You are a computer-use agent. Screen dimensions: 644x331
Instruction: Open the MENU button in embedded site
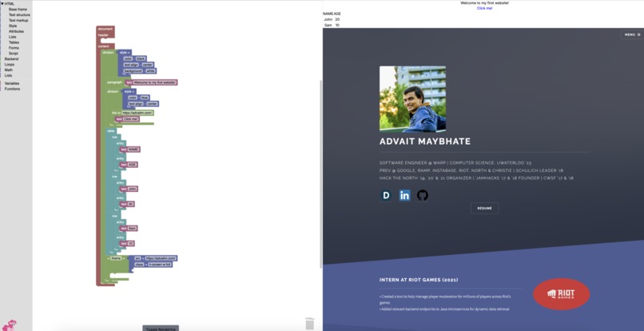632,34
